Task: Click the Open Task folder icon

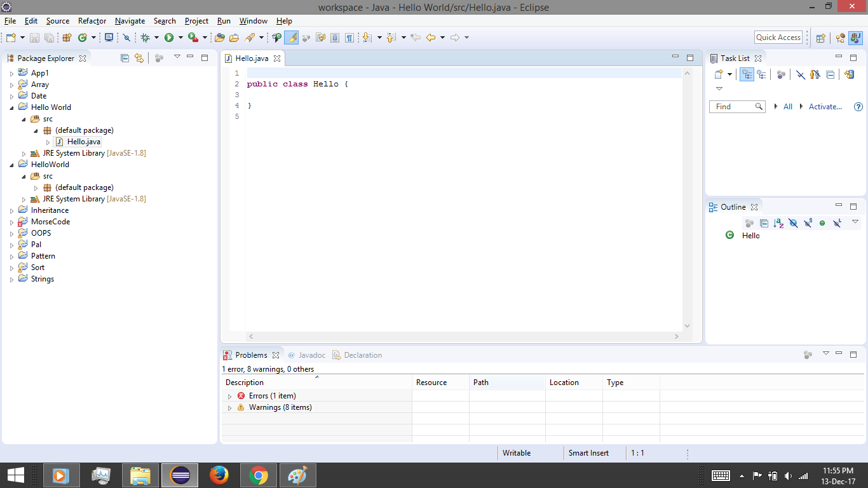Action: tap(234, 37)
